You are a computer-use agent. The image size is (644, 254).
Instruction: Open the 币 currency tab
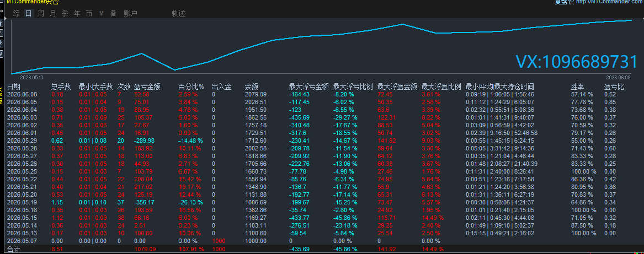[89, 14]
